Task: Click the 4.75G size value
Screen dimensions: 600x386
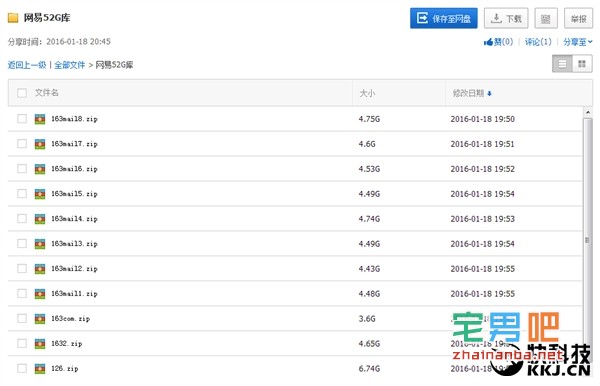Action: click(x=369, y=119)
